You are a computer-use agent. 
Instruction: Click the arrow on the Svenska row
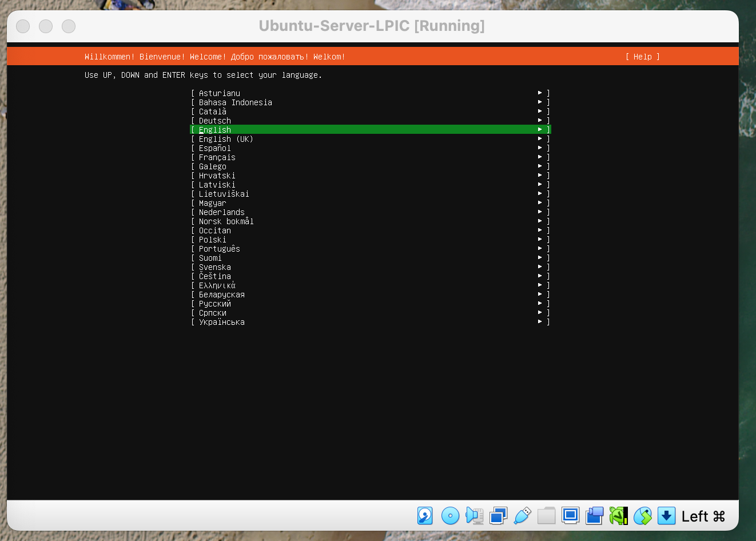(540, 266)
